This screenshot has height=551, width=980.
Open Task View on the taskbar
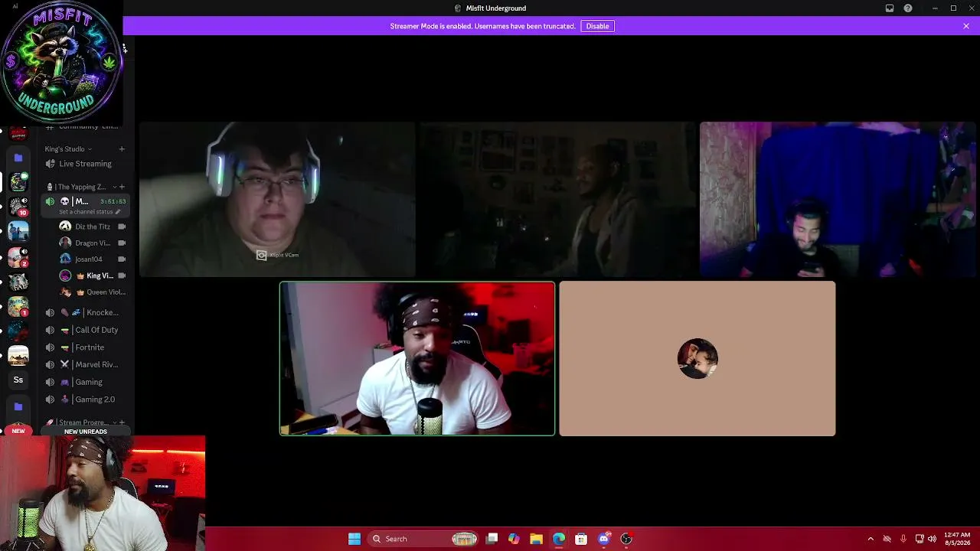pos(492,539)
